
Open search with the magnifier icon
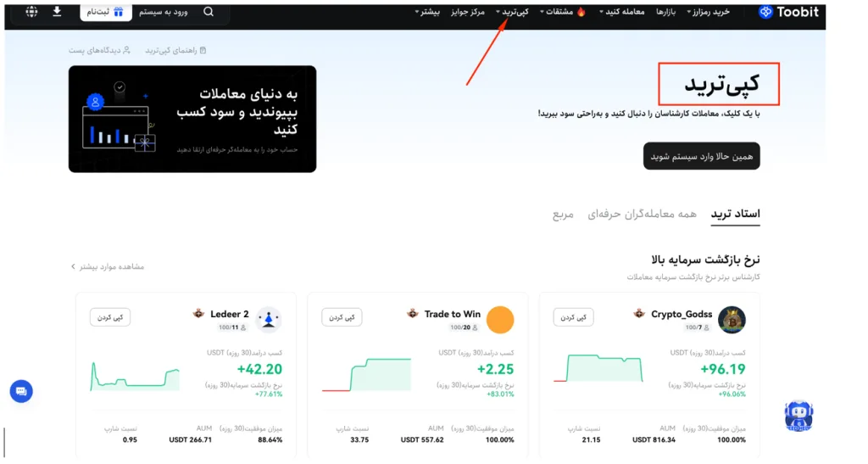pos(209,12)
